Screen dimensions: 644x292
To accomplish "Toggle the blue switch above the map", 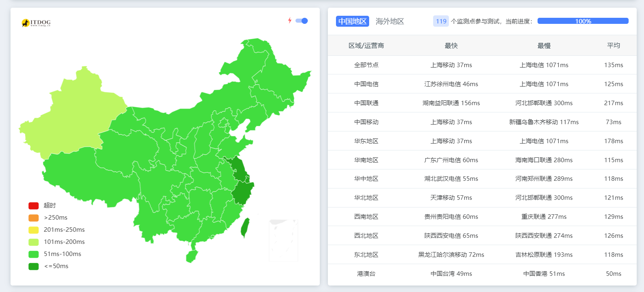I will [x=302, y=21].
